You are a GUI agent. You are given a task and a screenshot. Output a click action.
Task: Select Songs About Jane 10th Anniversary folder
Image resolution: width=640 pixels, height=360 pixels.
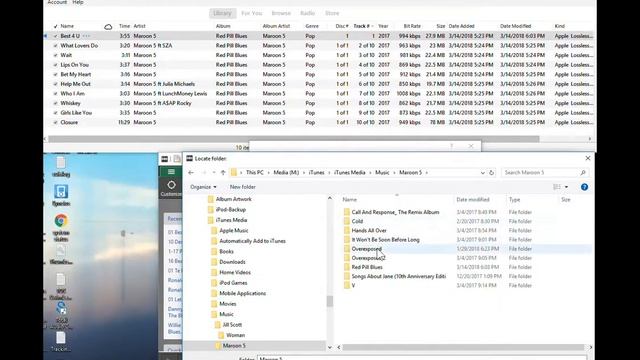click(x=398, y=276)
